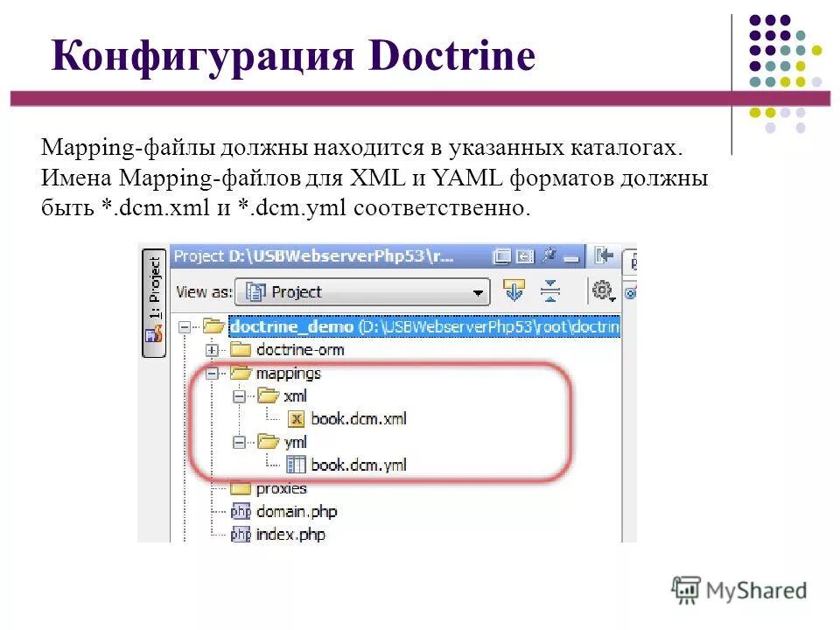Select the index.php file
The image size is (840, 630).
pyautogui.click(x=290, y=535)
